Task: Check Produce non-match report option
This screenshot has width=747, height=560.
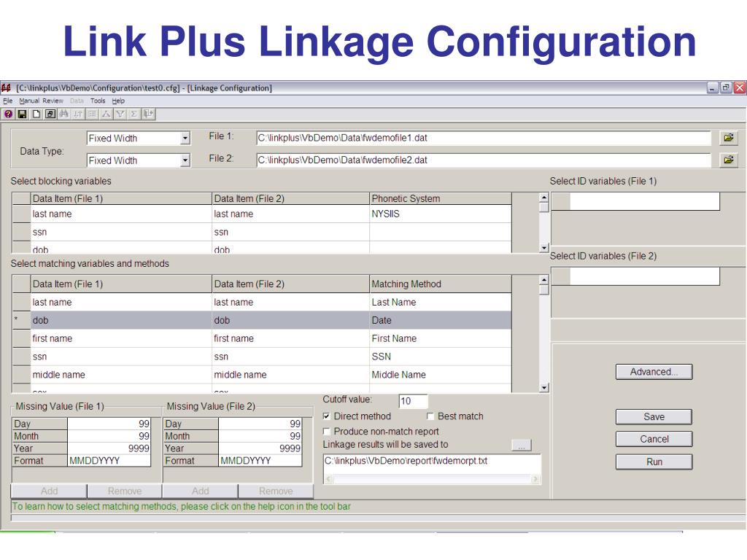Action: coord(326,432)
